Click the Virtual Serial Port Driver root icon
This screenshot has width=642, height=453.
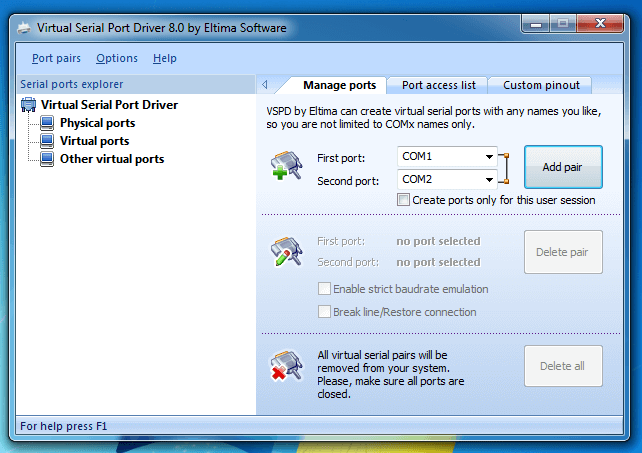(x=28, y=105)
